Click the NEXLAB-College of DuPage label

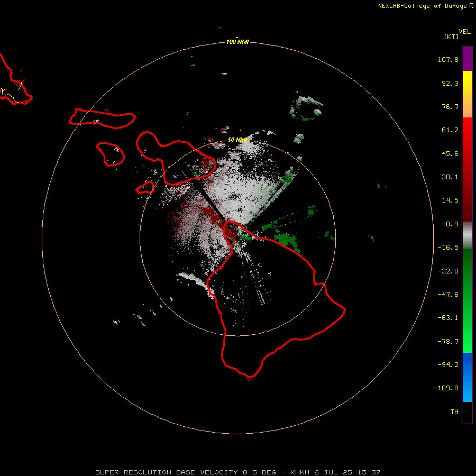(422, 6)
